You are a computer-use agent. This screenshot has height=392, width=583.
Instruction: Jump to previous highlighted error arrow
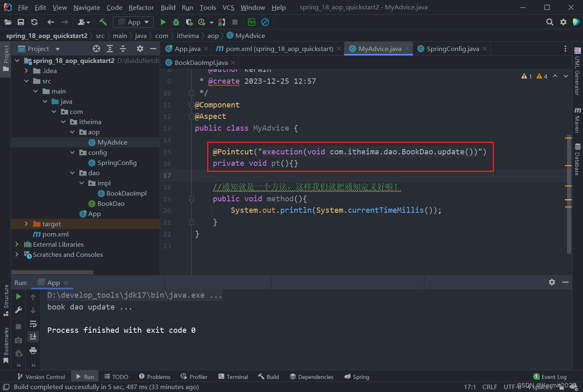click(555, 76)
